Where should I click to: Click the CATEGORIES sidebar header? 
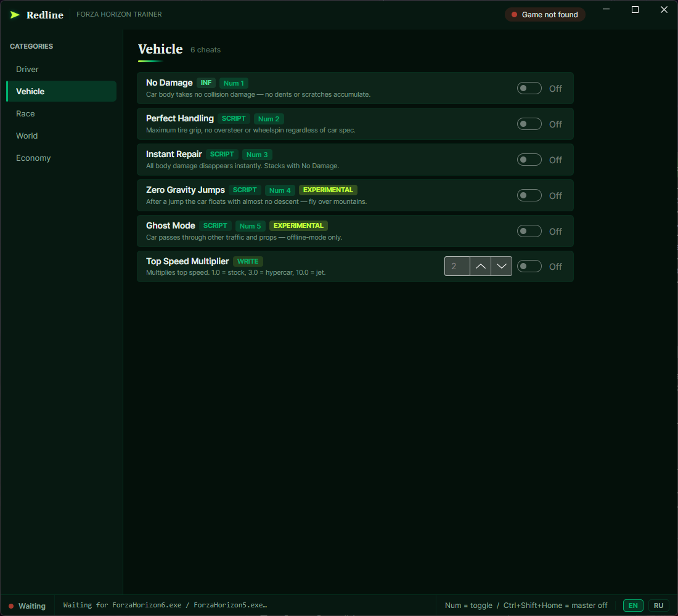(31, 46)
